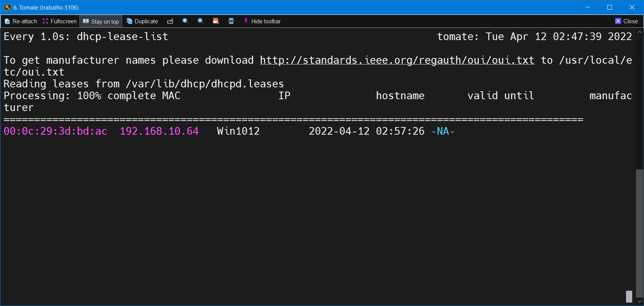The height and width of the screenshot is (306, 644).
Task: Click the -NA- manufacturer value
Action: (443, 131)
